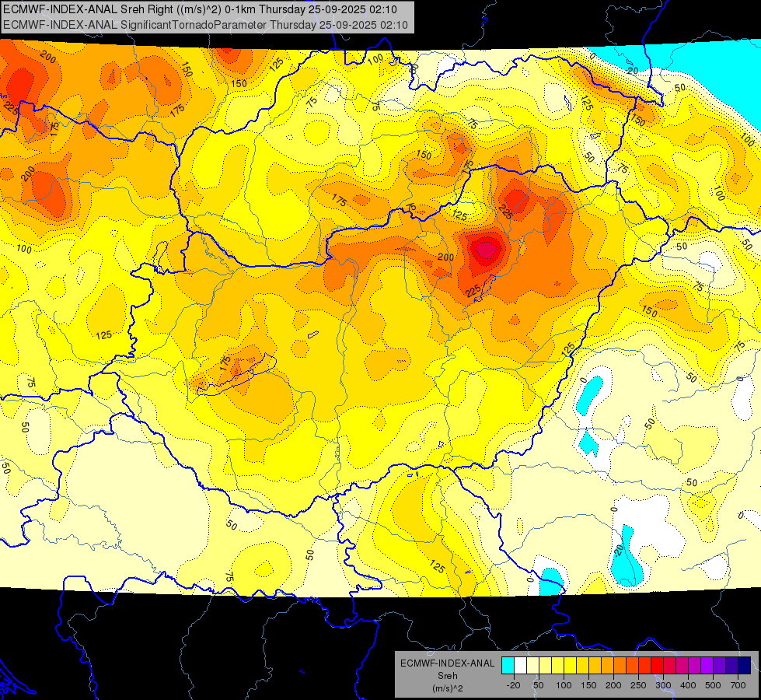Click the 250 tick label on legend
Viewport: 761px width, 700px height.
click(638, 685)
